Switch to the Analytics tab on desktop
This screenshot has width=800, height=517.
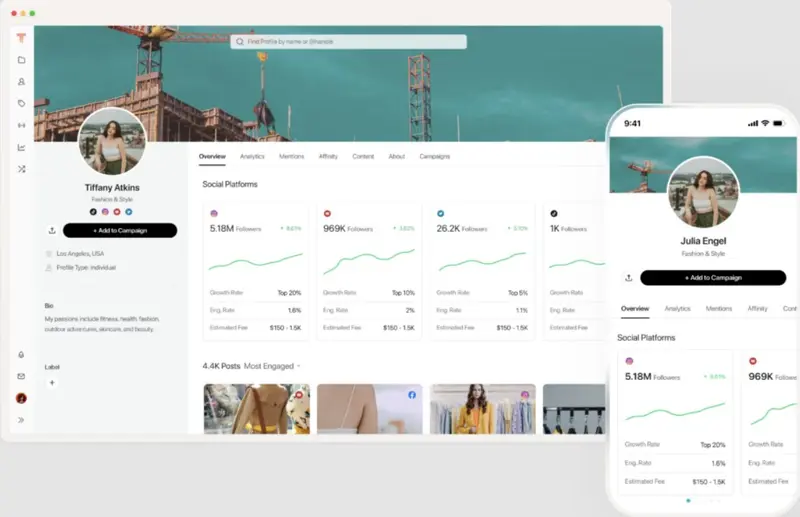252,157
